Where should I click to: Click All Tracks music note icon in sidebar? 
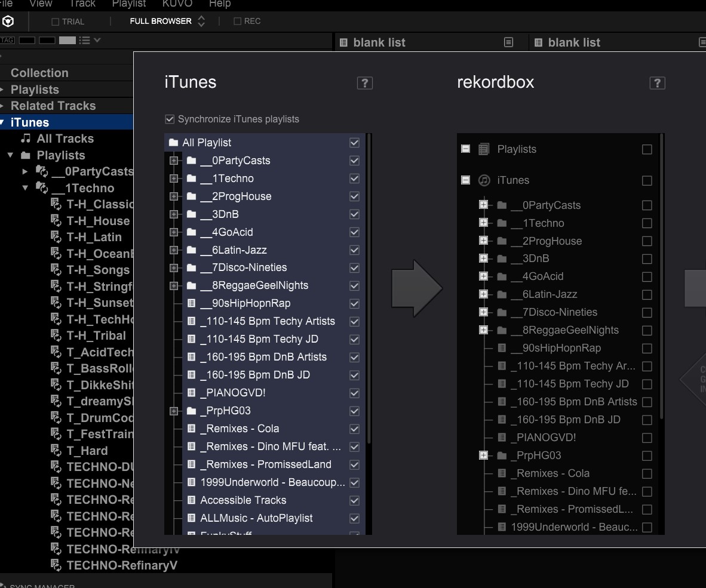click(x=26, y=138)
